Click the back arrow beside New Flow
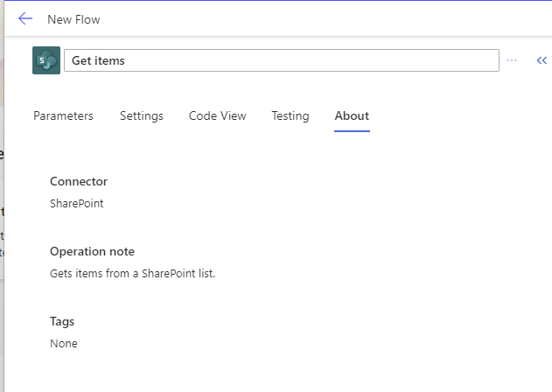552x392 pixels. [25, 18]
